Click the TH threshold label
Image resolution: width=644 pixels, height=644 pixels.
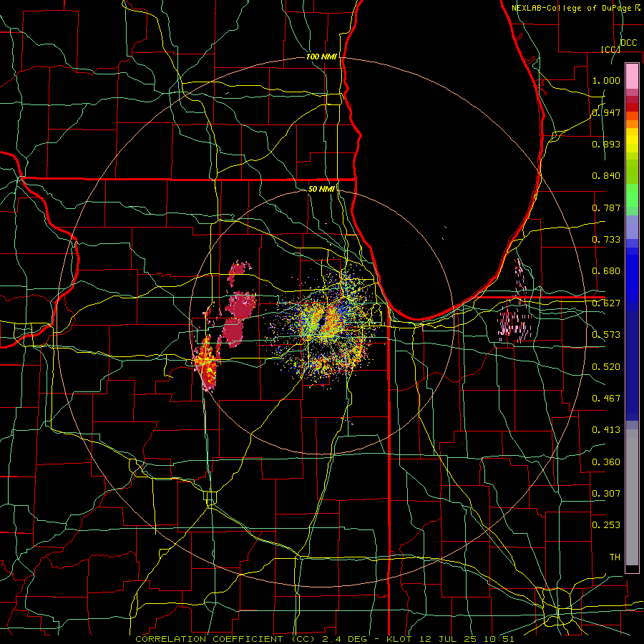point(615,557)
